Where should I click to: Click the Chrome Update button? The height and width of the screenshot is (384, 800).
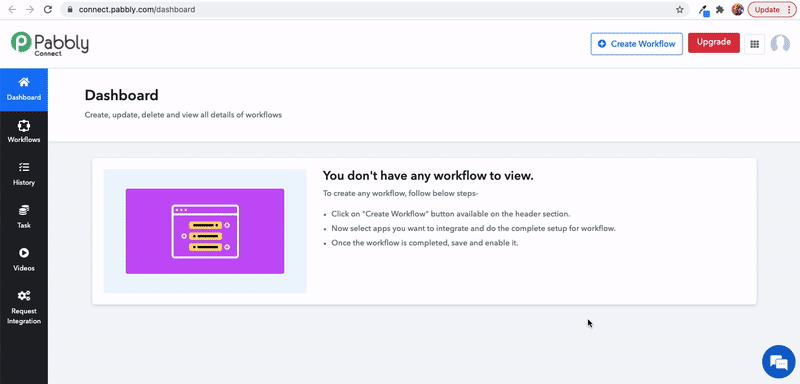pyautogui.click(x=772, y=10)
